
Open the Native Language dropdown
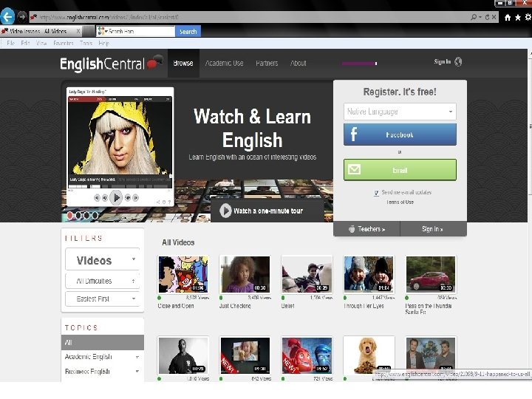[400, 112]
